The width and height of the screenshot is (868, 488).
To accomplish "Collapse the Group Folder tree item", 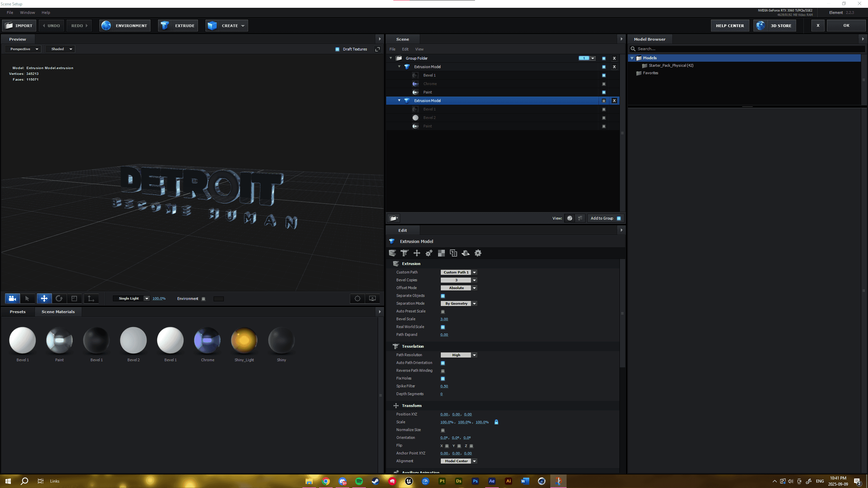I will point(391,58).
